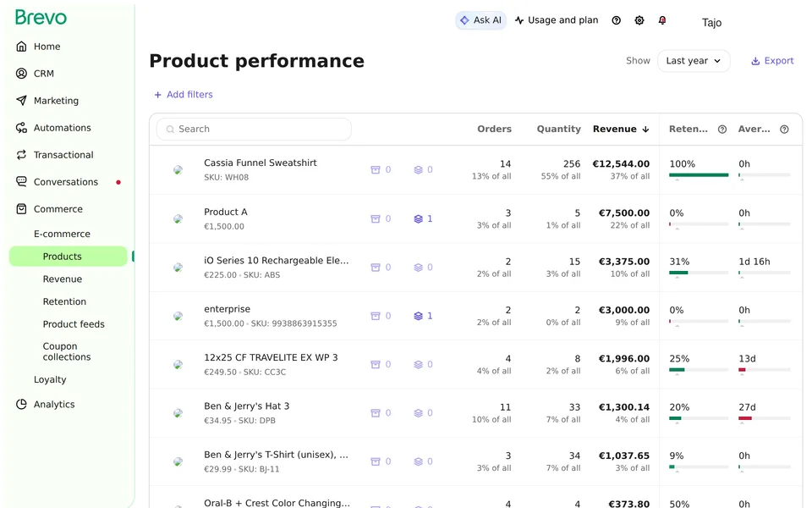The width and height of the screenshot is (812, 508).
Task: Open the enterprise product name
Action: click(x=227, y=309)
